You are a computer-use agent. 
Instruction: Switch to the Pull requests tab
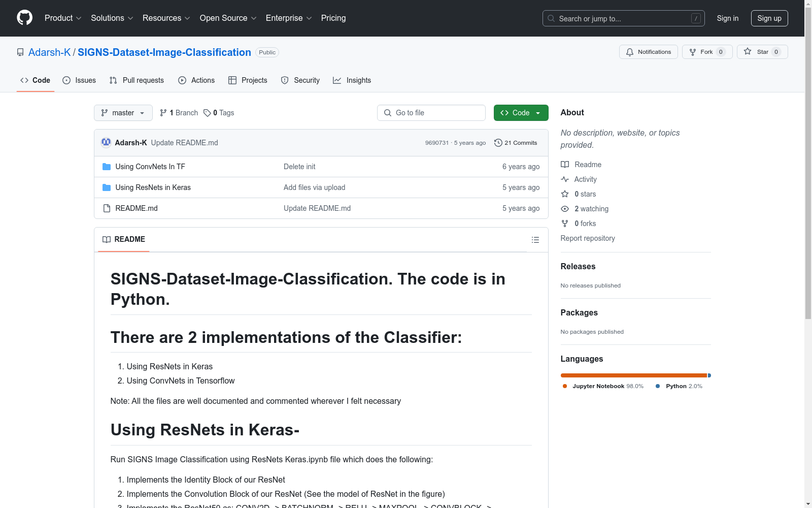pyautogui.click(x=137, y=80)
